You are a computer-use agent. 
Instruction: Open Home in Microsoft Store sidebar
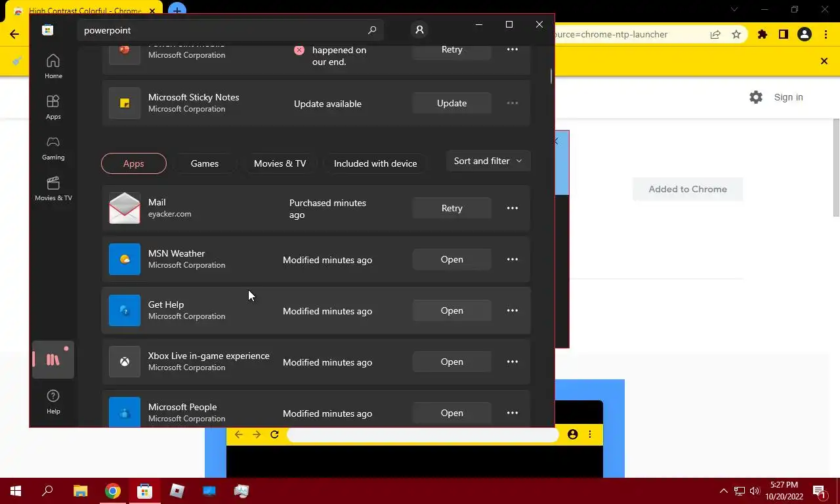click(53, 66)
